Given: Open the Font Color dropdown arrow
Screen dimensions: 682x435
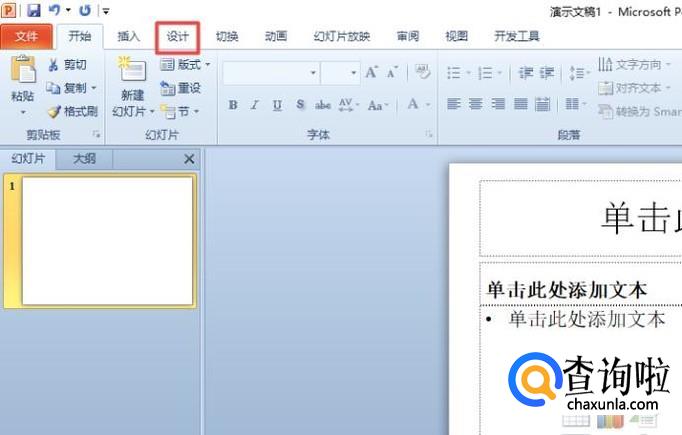Looking at the screenshot, I should 428,105.
